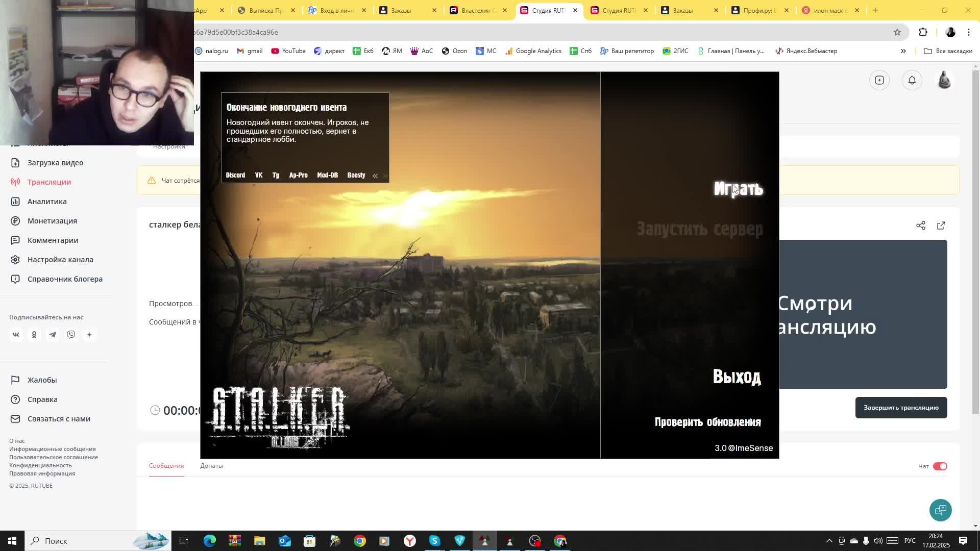Open Аналитика section in sidebar

click(x=47, y=202)
